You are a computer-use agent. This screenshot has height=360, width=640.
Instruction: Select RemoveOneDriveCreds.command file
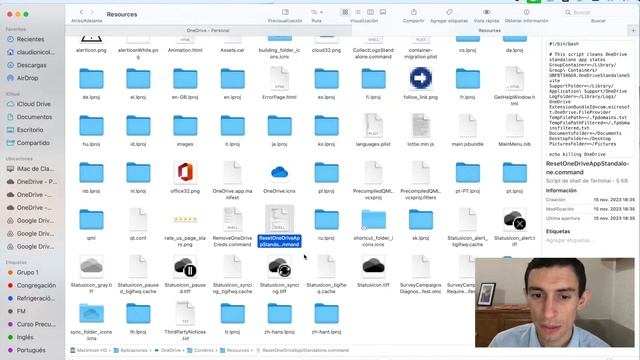[232, 219]
